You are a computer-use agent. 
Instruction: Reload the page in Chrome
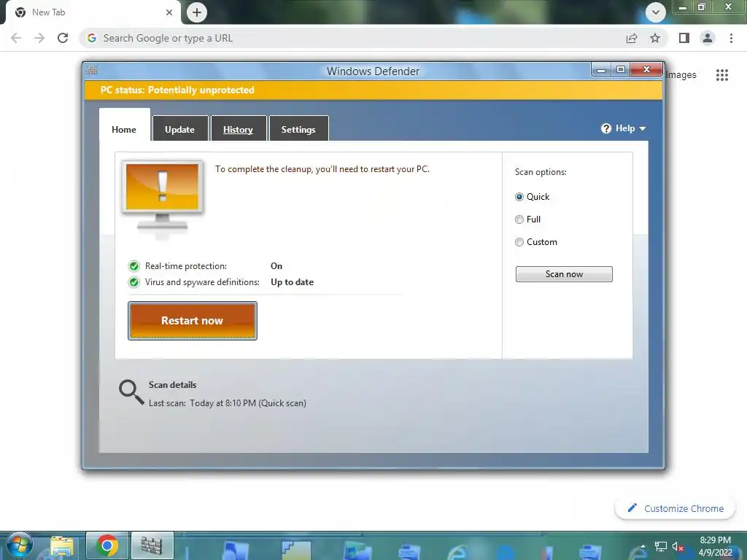point(63,38)
